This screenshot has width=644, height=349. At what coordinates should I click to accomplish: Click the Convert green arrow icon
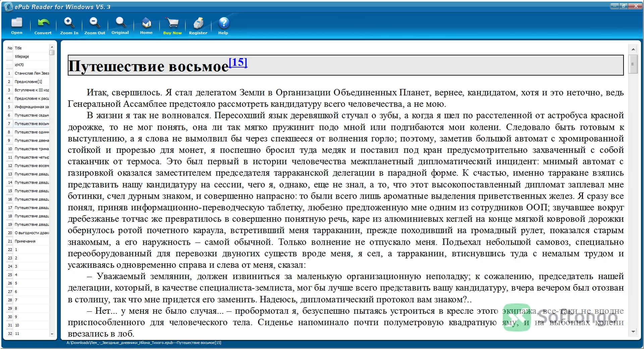click(43, 23)
